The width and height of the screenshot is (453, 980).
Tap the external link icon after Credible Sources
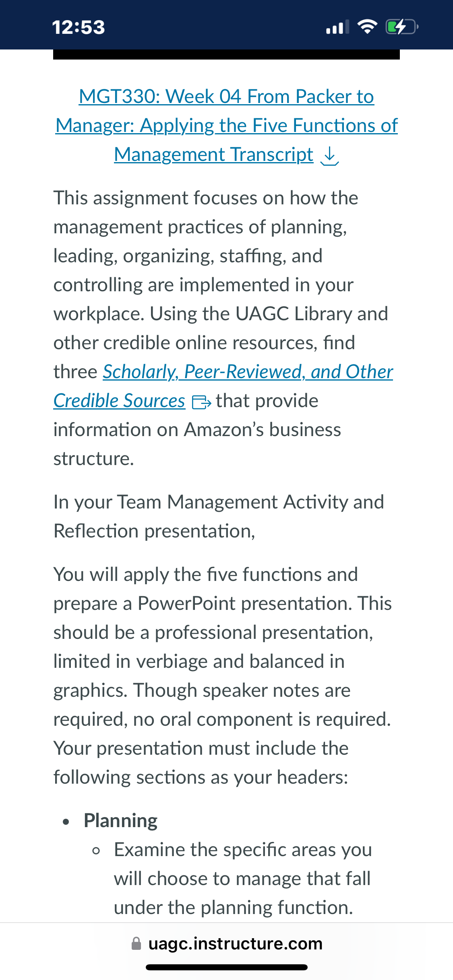pos(201,402)
